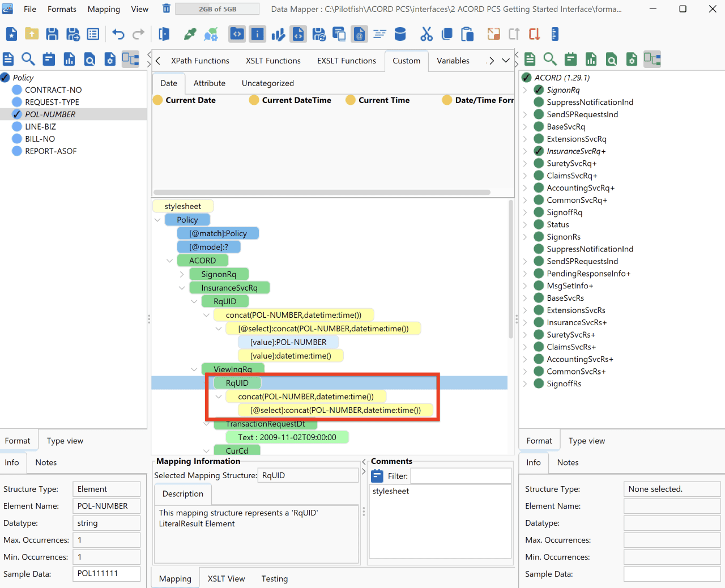Click the green gear document icon in target panel
This screenshot has height=588, width=725.
point(632,59)
